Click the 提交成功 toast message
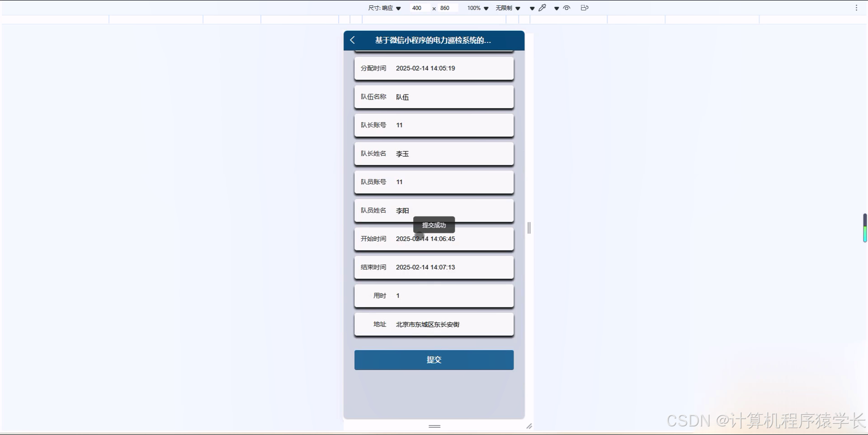Viewport: 868px width, 435px height. [434, 225]
